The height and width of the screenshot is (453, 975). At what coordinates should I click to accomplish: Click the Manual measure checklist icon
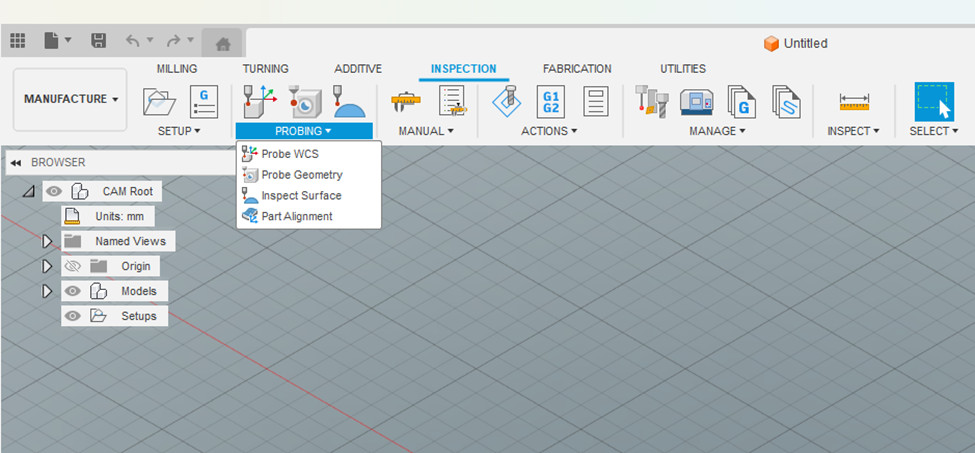(453, 101)
